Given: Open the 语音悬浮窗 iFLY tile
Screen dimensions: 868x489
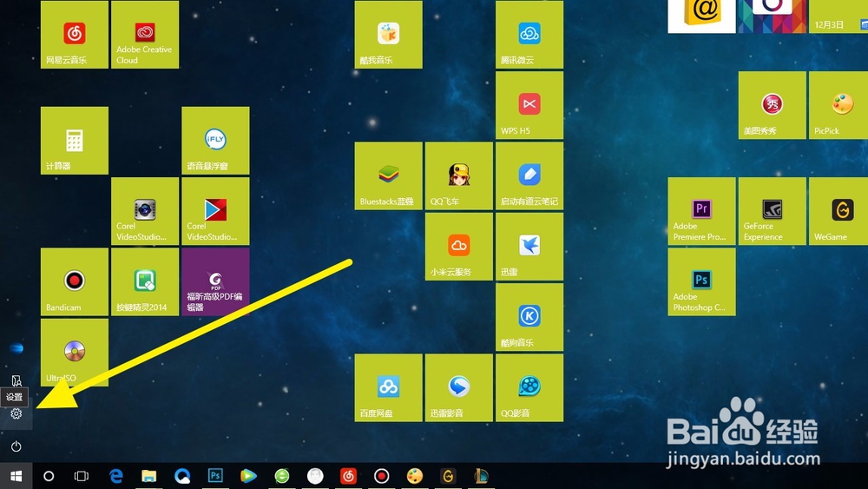Looking at the screenshot, I should pyautogui.click(x=215, y=141).
